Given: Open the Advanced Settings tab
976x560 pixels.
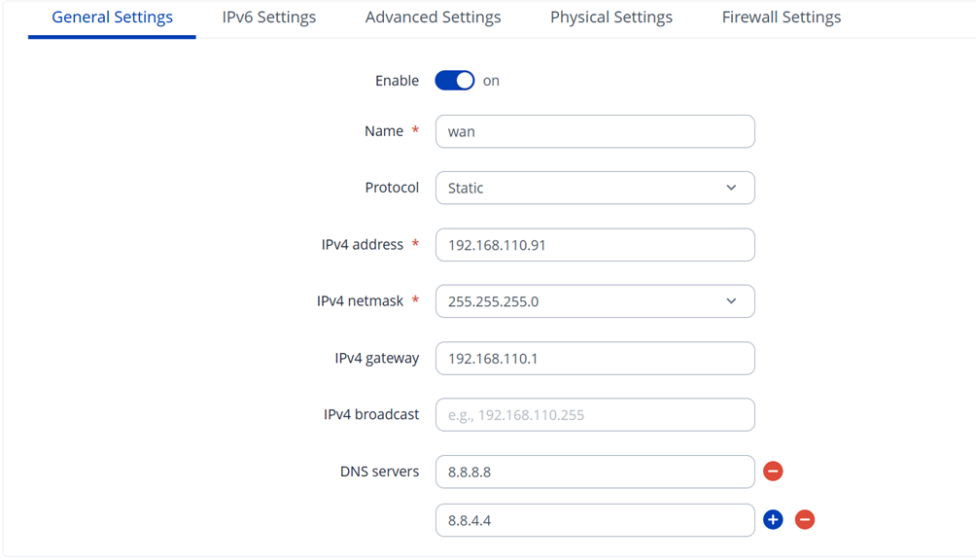Looking at the screenshot, I should coord(433,17).
